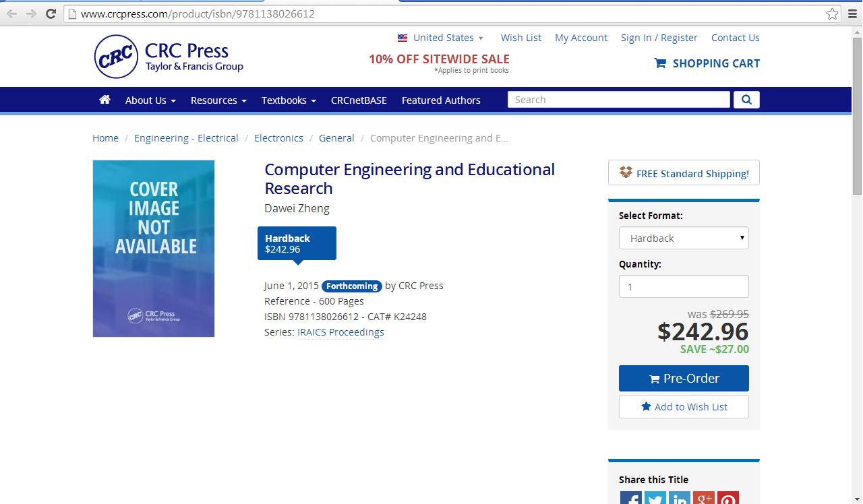
Task: Click the CRC Press logo
Action: [x=169, y=57]
